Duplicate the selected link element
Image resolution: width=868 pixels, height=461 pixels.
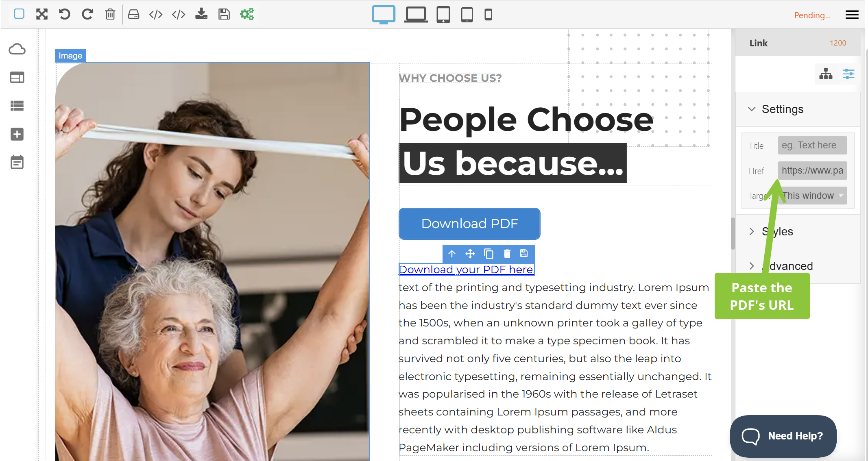[489, 254]
